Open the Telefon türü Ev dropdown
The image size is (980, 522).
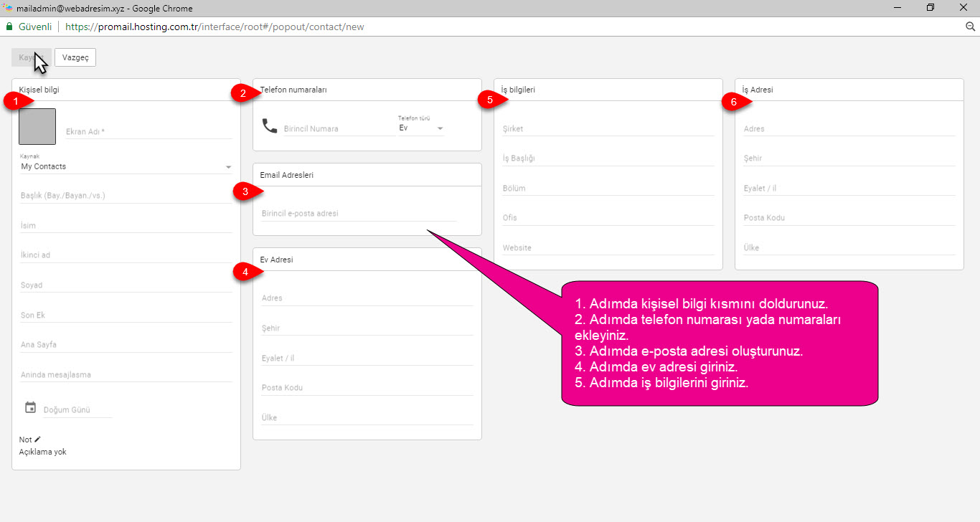(x=421, y=128)
